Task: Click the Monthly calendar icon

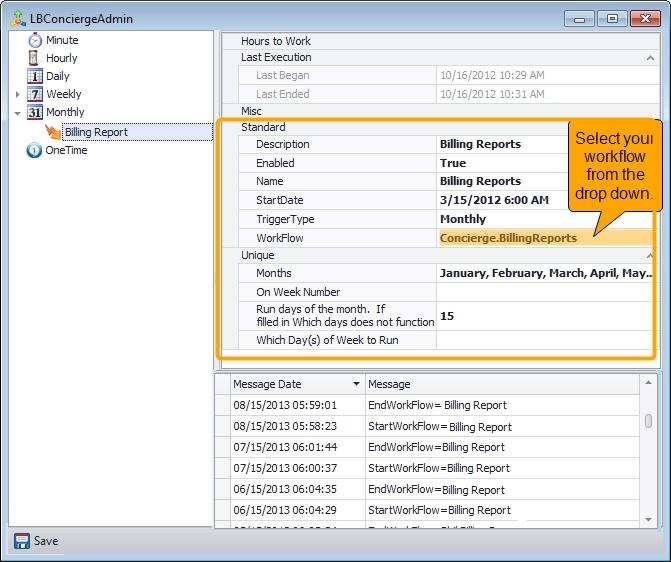Action: coord(35,112)
